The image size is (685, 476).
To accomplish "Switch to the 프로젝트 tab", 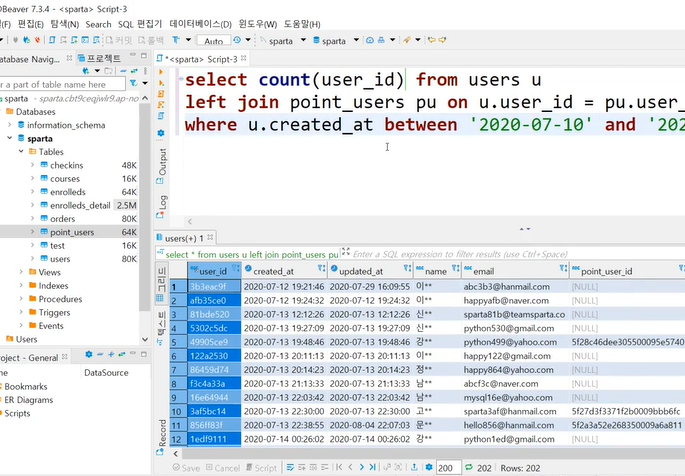I will coord(100,58).
